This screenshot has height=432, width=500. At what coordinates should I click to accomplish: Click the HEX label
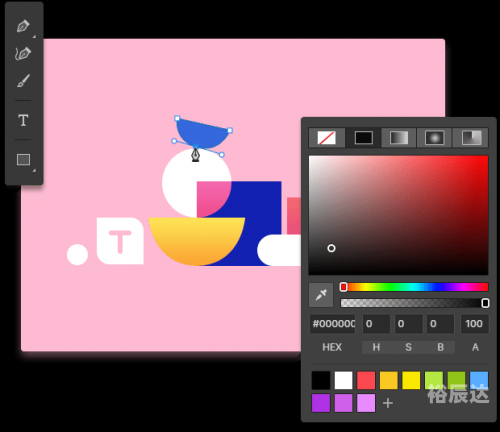332,347
